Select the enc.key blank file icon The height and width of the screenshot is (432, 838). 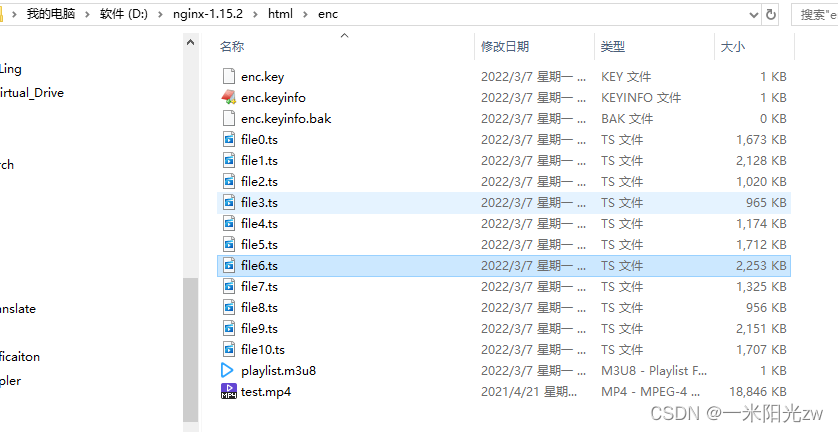tap(229, 76)
